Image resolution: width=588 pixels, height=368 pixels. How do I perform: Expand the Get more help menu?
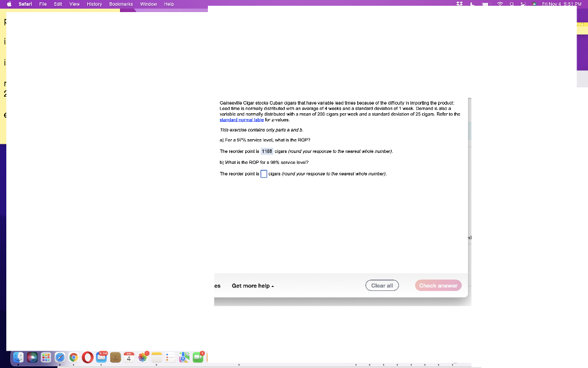[253, 286]
